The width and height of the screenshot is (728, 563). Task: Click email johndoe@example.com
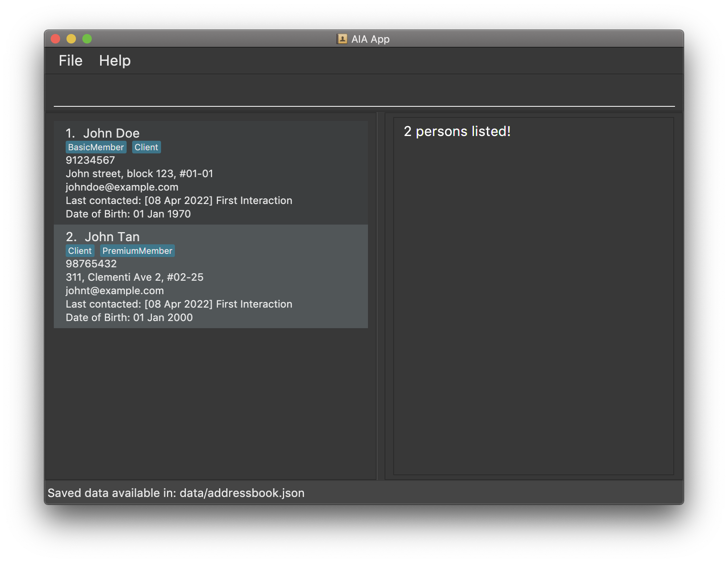tap(122, 187)
